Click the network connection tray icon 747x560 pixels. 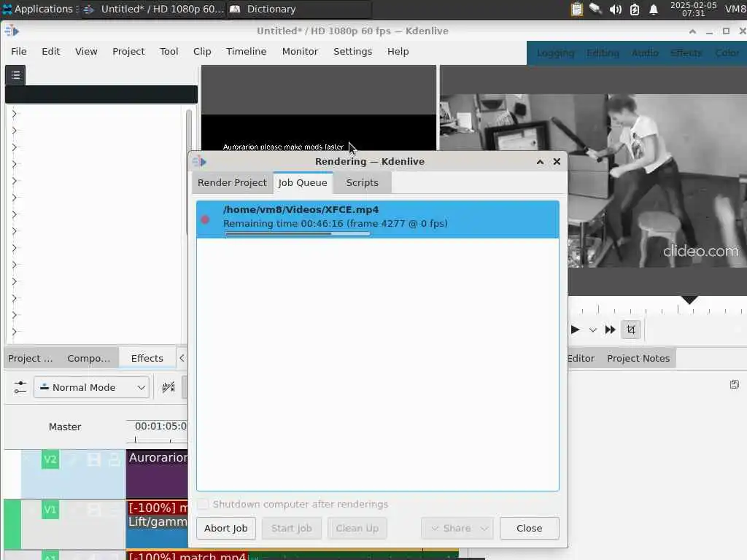(x=595, y=9)
